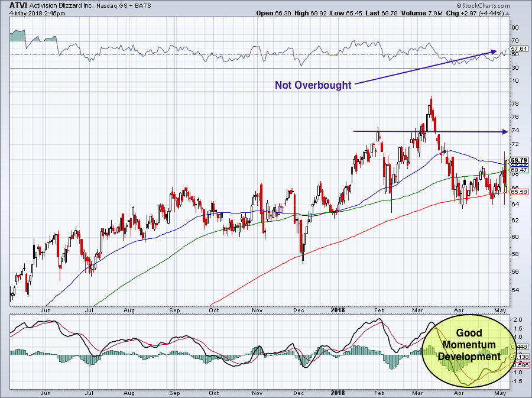This screenshot has width=532, height=398.
Task: Click the RSI 90 axis label
Action: (515, 27)
